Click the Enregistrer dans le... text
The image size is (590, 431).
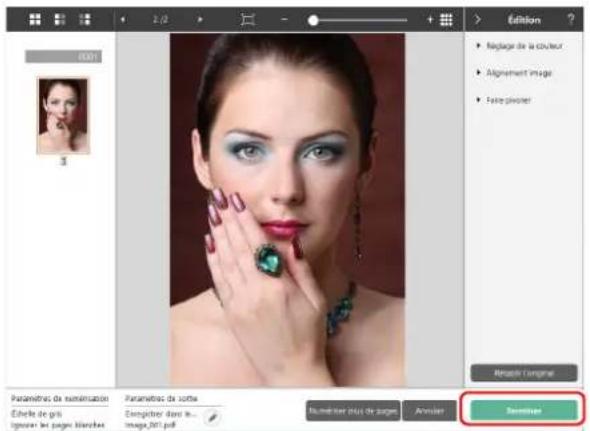pos(161,414)
